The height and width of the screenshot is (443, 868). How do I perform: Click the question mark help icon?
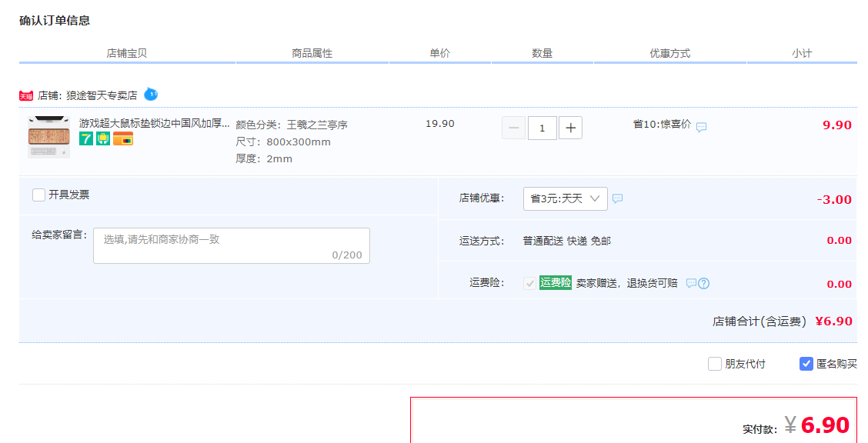point(703,283)
